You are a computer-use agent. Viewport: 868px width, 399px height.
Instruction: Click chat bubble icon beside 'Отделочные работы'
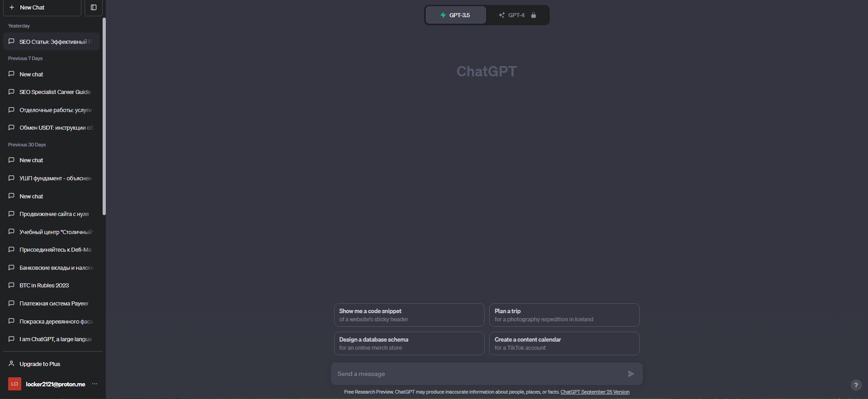pyautogui.click(x=11, y=110)
